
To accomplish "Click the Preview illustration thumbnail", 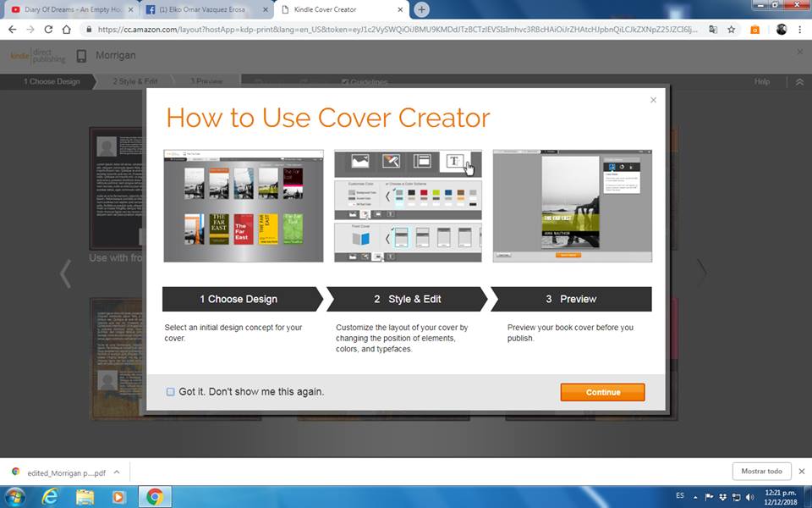I will 573,206.
